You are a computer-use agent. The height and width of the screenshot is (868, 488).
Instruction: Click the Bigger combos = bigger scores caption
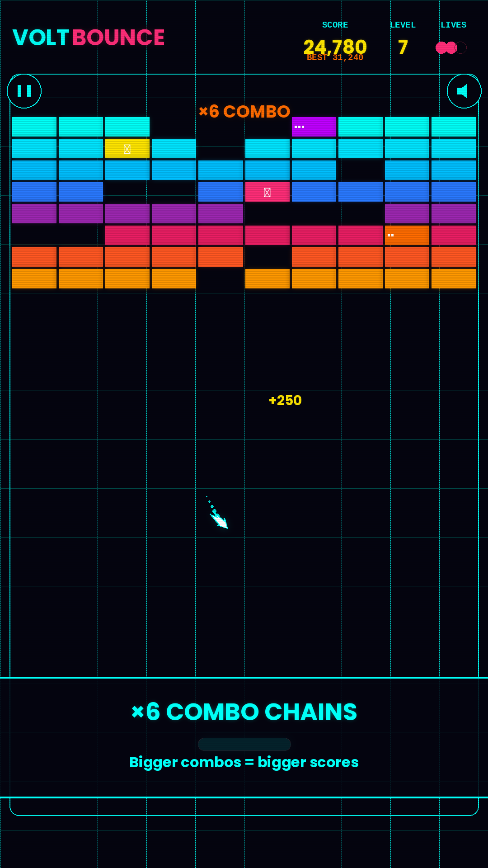coord(244,762)
